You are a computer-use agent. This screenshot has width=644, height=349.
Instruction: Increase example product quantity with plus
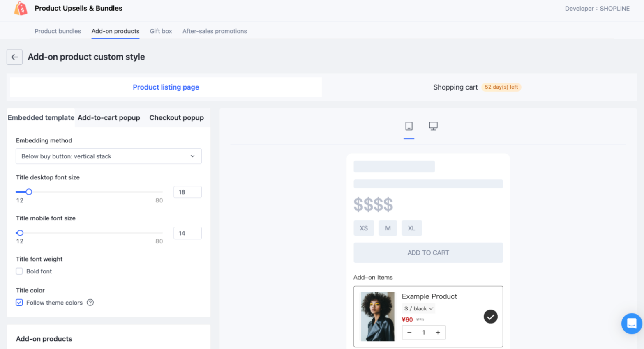tap(438, 333)
